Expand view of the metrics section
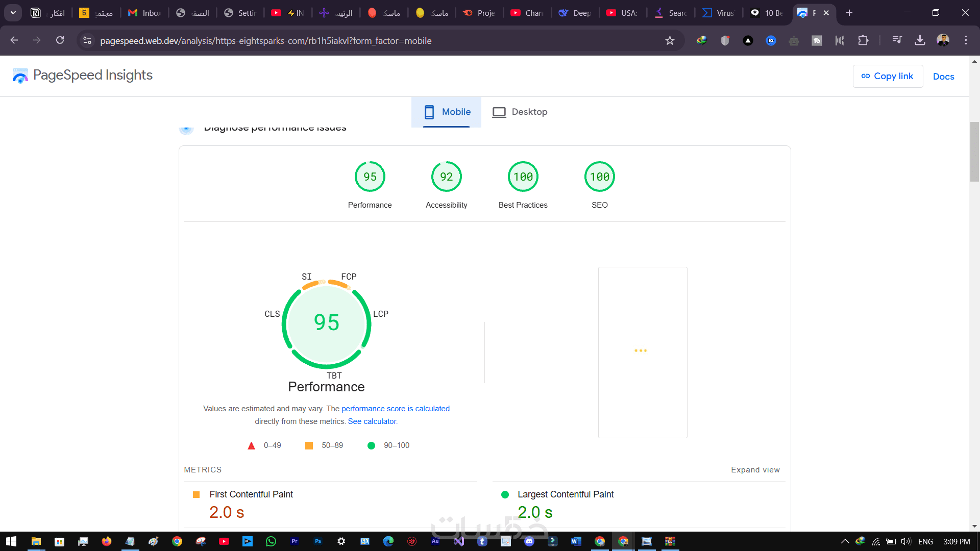 [755, 470]
